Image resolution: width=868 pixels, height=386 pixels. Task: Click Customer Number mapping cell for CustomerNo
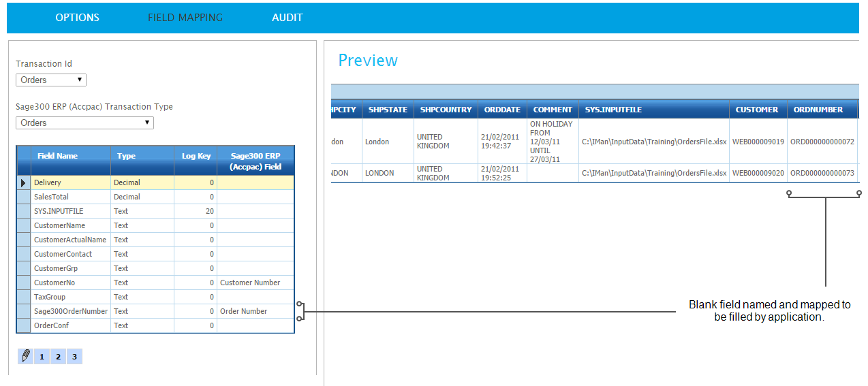pyautogui.click(x=255, y=283)
